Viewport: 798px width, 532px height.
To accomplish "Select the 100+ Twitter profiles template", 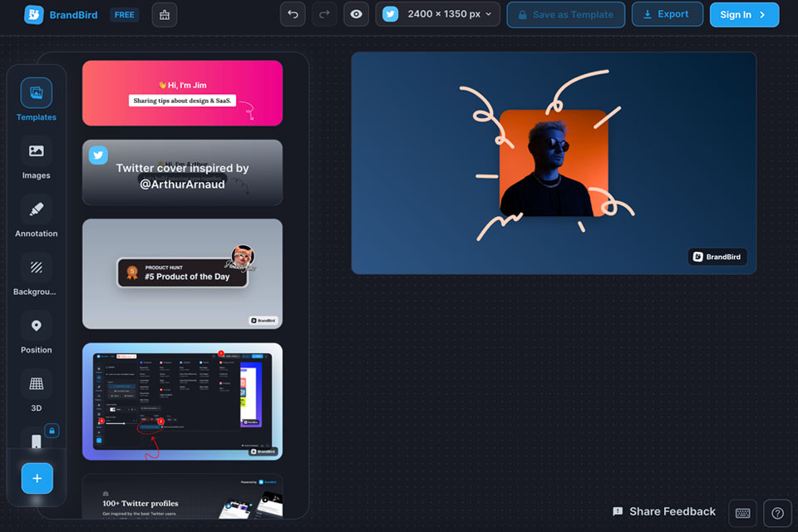I will [x=182, y=497].
